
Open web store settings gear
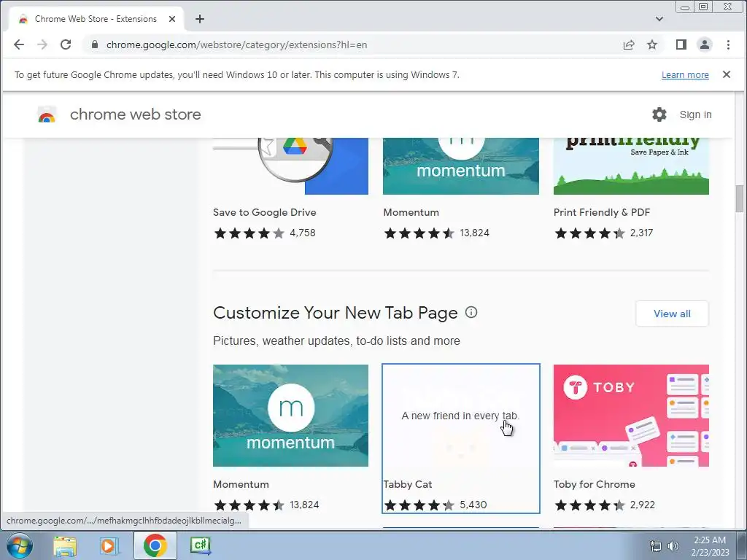click(659, 114)
